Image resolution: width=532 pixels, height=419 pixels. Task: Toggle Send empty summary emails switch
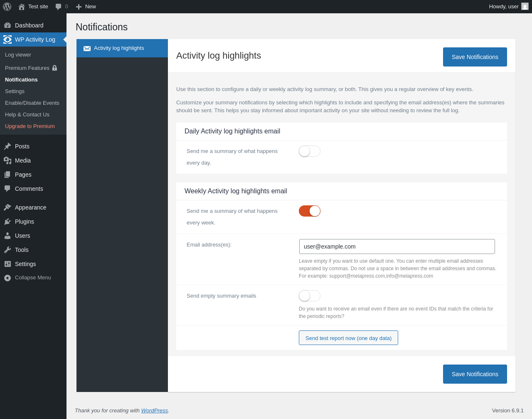[309, 296]
